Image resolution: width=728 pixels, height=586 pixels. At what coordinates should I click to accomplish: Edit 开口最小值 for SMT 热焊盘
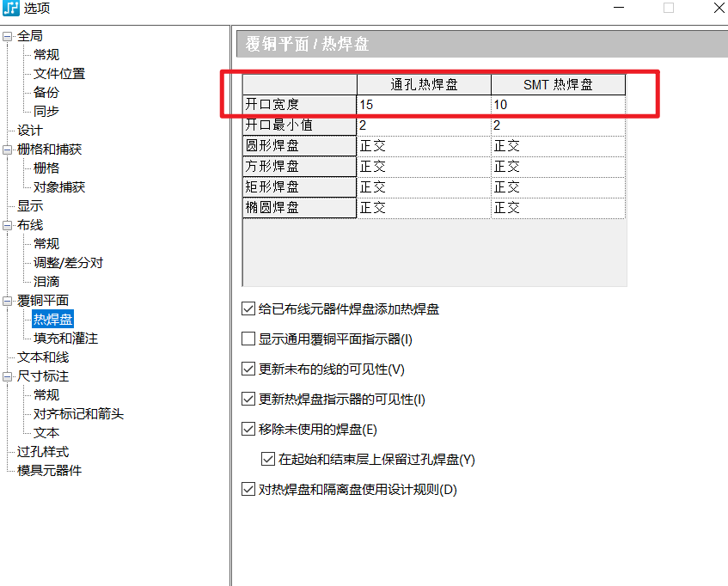pos(559,125)
